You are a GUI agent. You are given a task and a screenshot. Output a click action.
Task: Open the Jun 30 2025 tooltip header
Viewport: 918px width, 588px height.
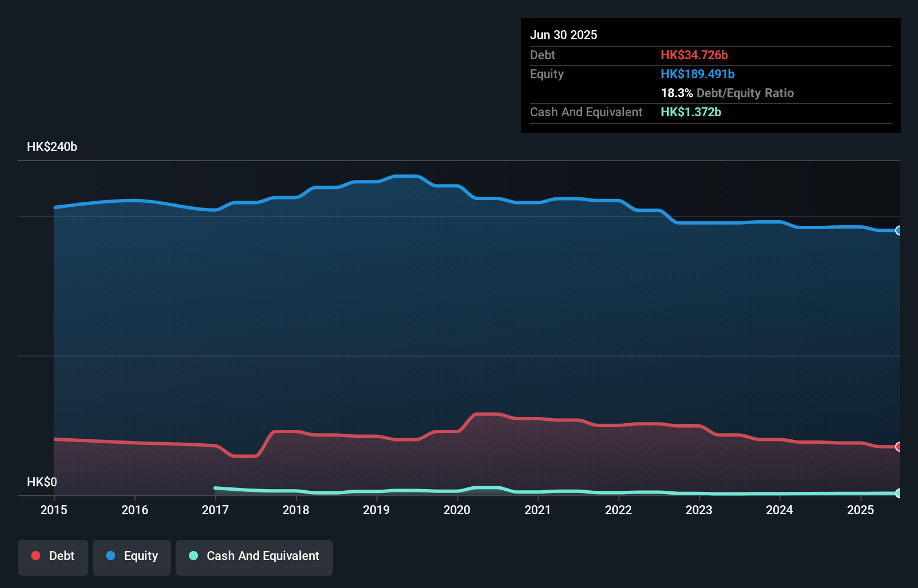pyautogui.click(x=564, y=35)
